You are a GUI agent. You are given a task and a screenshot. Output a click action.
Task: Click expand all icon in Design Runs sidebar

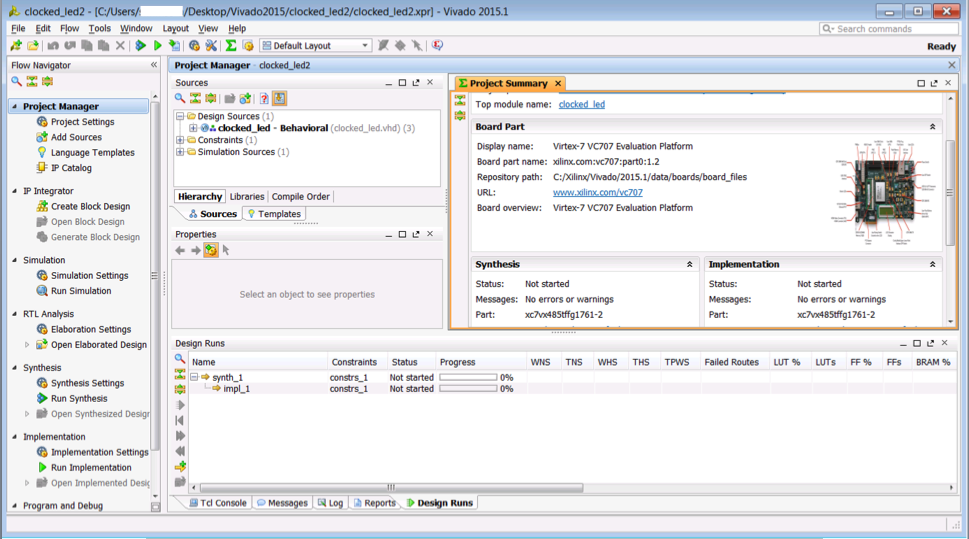pyautogui.click(x=180, y=389)
